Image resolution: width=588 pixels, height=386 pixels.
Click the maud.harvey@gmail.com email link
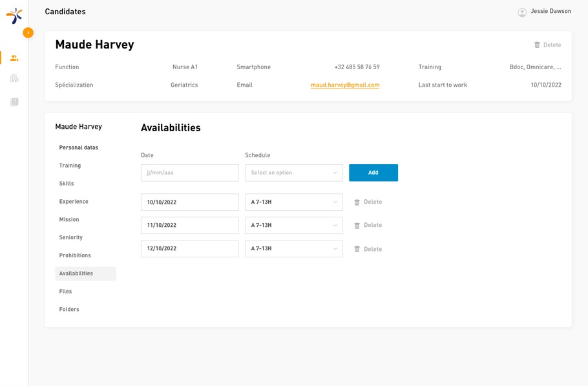[345, 85]
